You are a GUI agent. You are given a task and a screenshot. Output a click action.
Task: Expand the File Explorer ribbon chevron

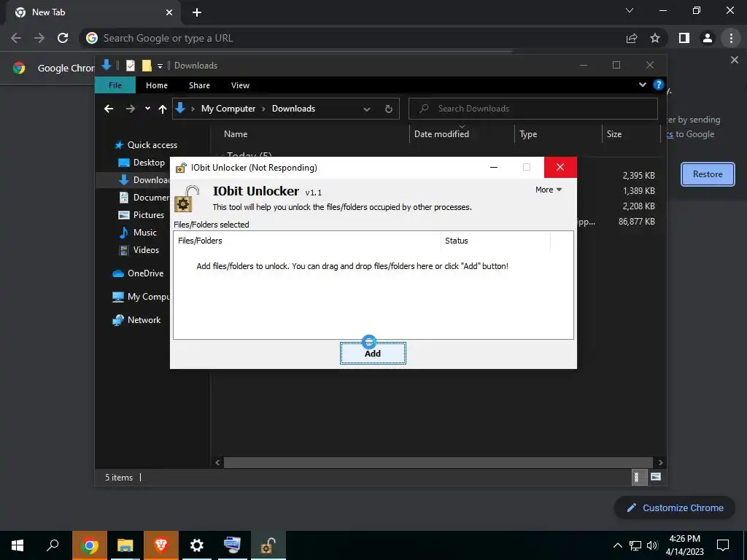coord(642,85)
